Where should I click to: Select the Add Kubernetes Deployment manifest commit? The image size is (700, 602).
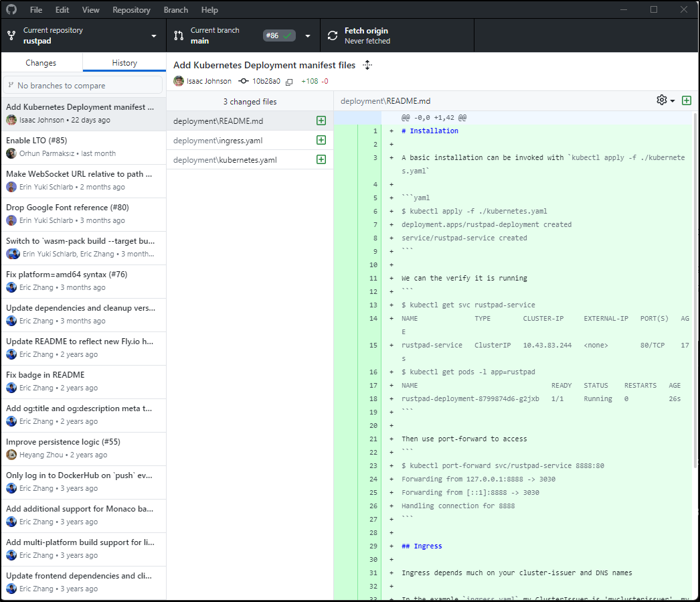point(84,114)
